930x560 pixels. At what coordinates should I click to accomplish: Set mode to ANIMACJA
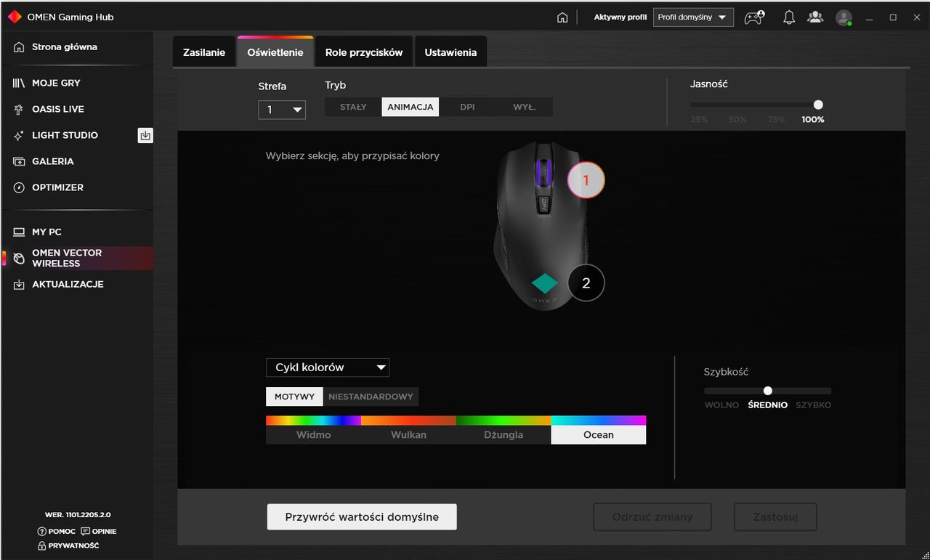click(x=411, y=107)
